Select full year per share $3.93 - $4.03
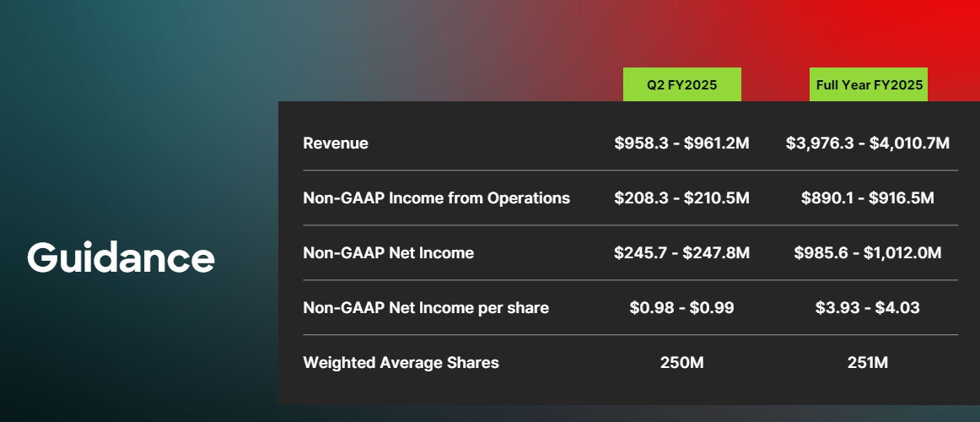 coord(868,308)
